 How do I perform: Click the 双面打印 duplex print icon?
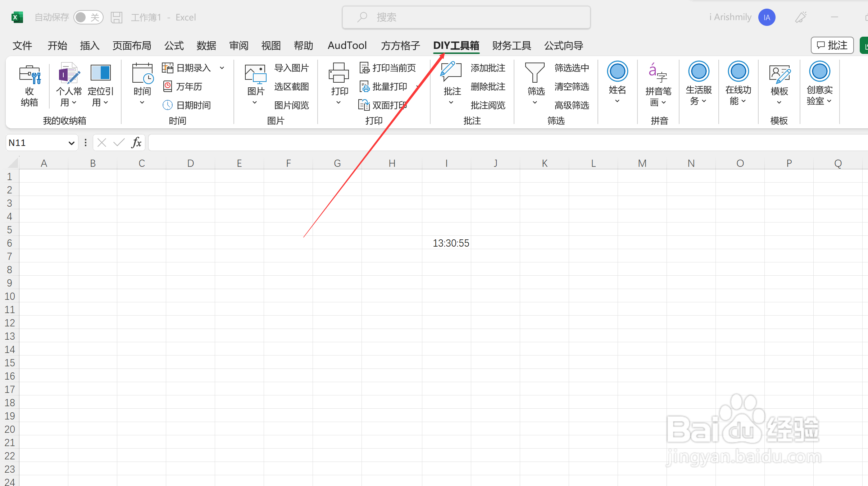point(364,105)
